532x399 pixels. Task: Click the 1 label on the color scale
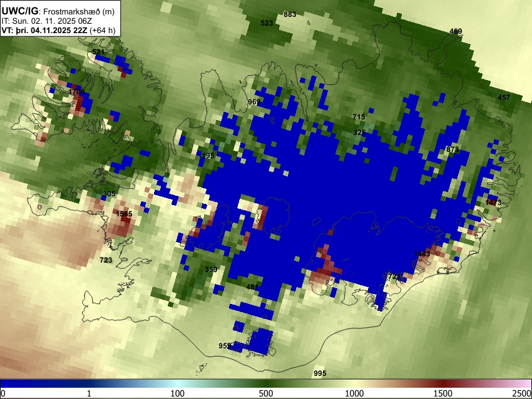89,393
